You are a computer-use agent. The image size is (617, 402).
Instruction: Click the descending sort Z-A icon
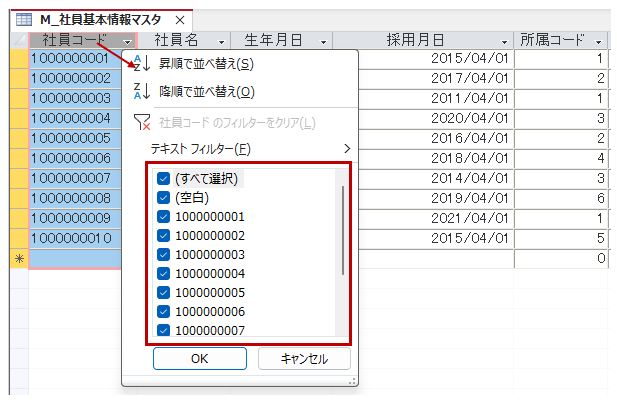coord(141,92)
